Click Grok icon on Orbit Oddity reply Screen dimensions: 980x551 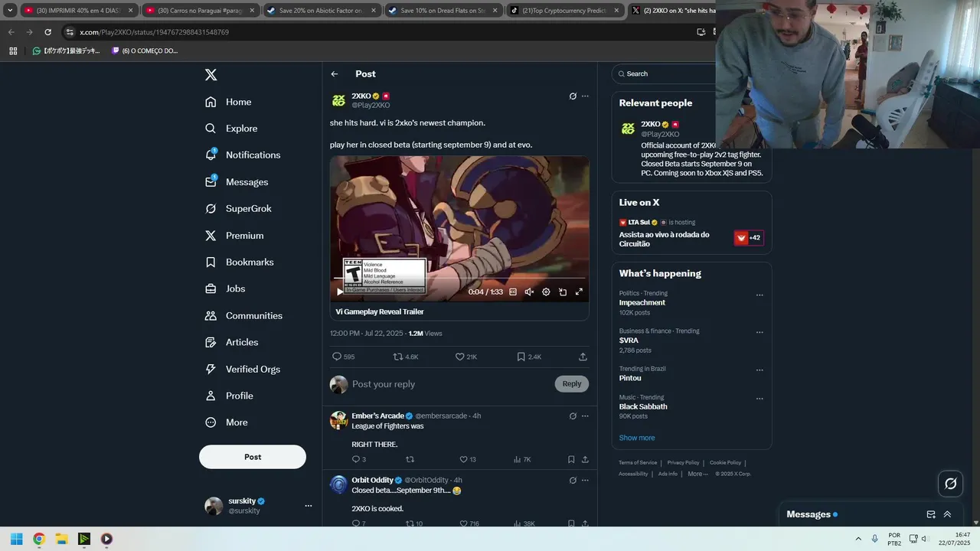(573, 481)
